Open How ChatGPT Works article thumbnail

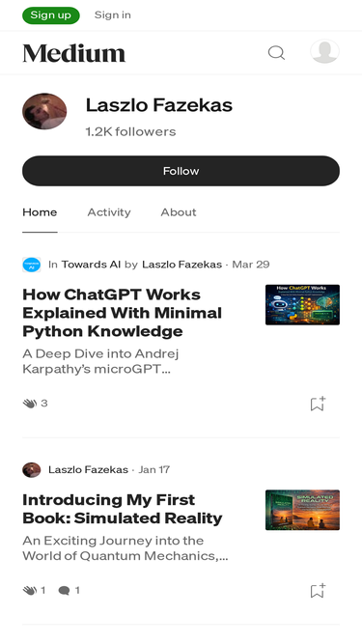click(x=302, y=305)
